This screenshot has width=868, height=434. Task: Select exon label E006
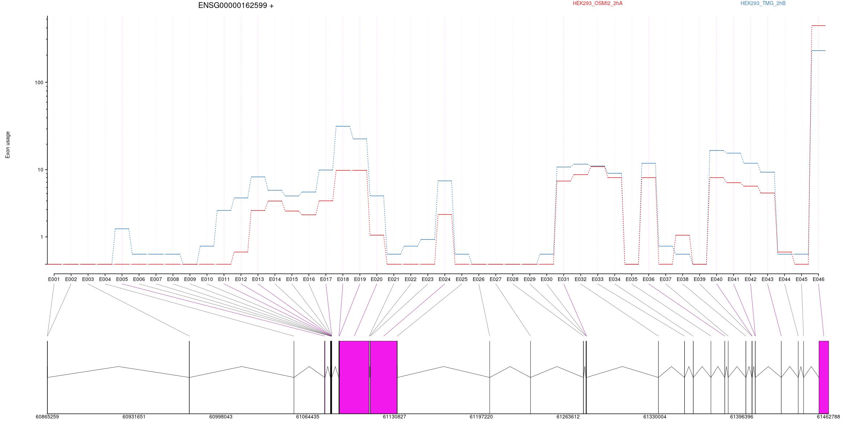[x=139, y=279]
